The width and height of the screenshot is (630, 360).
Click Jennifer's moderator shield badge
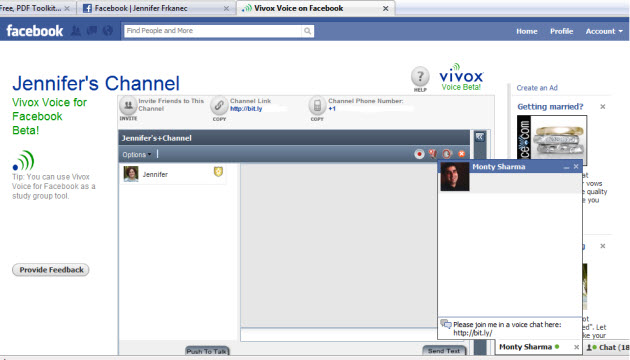218,172
